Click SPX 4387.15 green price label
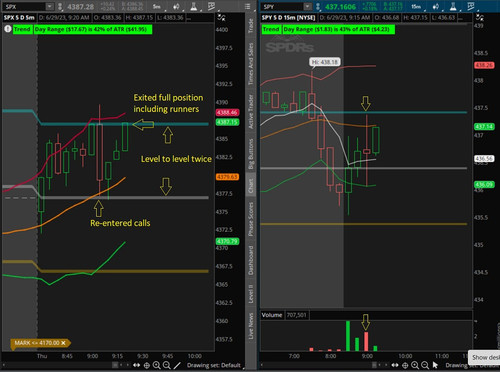500x372 pixels. tap(227, 122)
